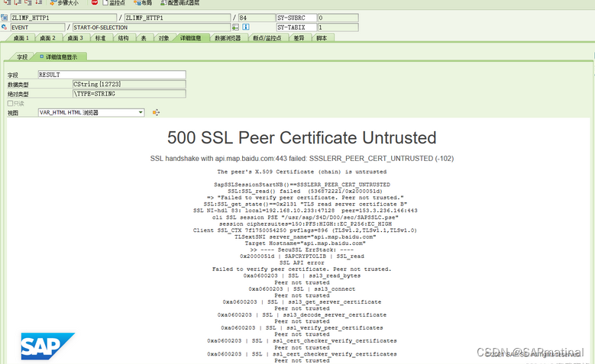Click the red stop breakpoint icon

tap(95, 2)
